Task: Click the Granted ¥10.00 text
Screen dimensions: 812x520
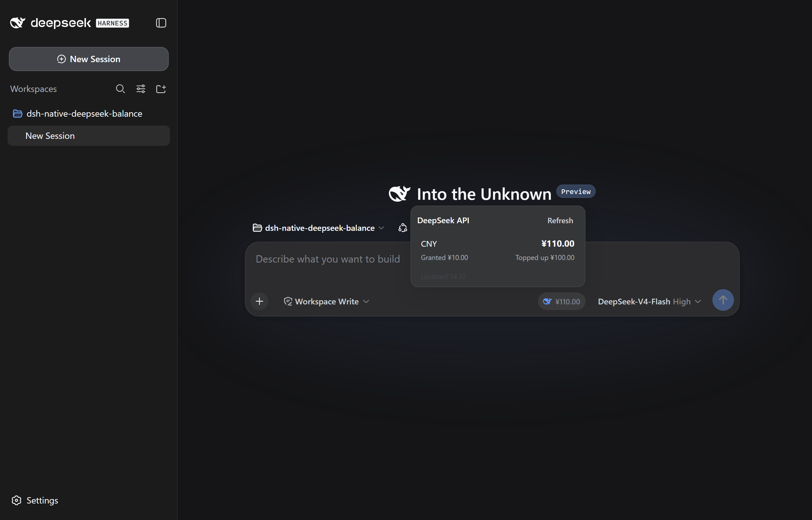Action: coord(444,258)
